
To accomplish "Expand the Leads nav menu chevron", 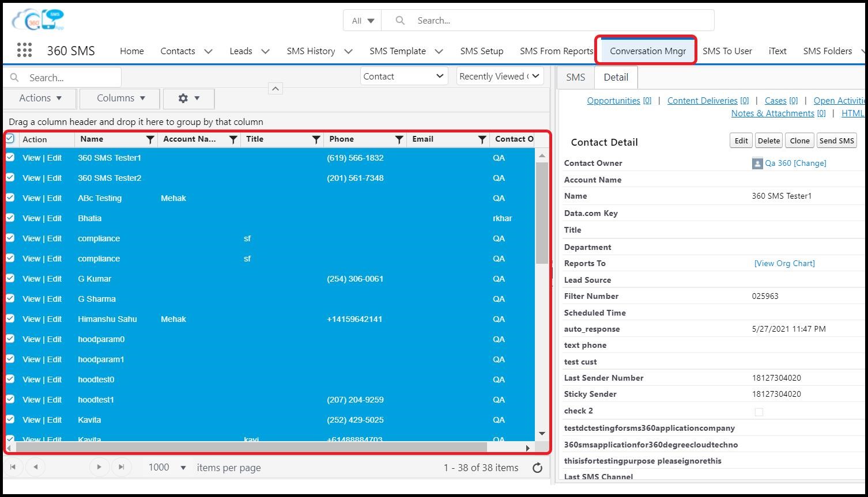I will [265, 51].
